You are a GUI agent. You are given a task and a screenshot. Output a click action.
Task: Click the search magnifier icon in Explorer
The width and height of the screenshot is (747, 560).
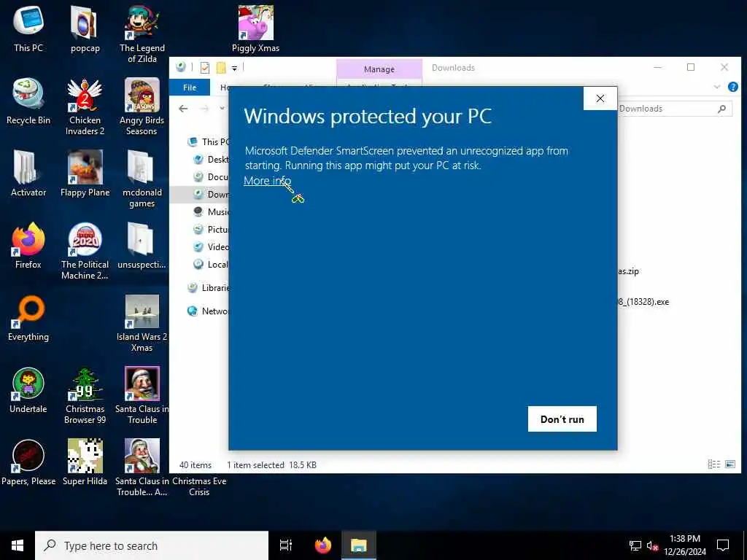tap(721, 109)
